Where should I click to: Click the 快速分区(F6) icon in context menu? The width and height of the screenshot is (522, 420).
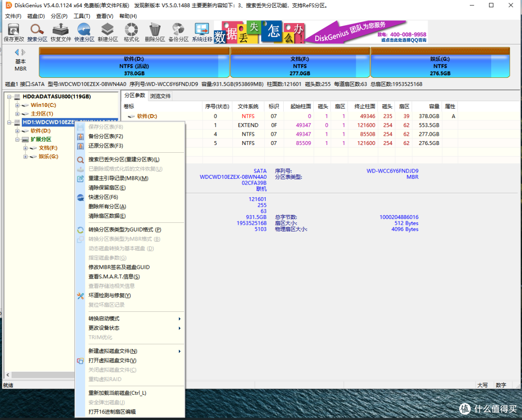[80, 197]
